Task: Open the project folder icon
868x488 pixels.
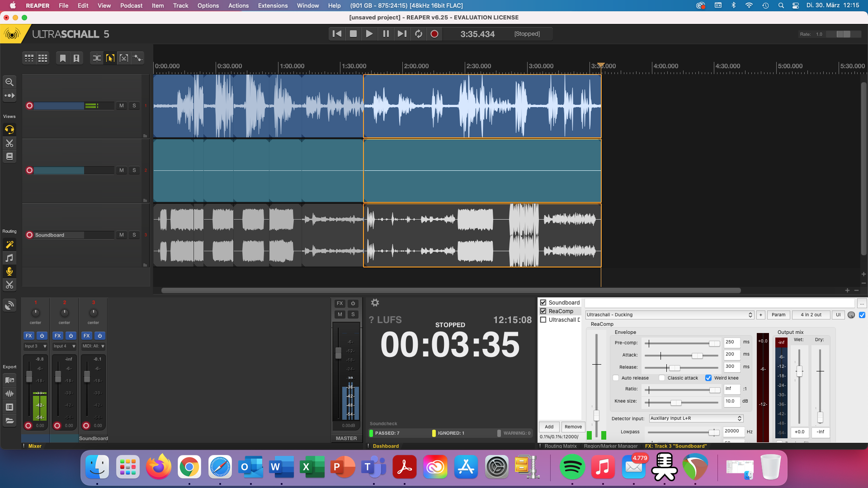Action: point(9,421)
